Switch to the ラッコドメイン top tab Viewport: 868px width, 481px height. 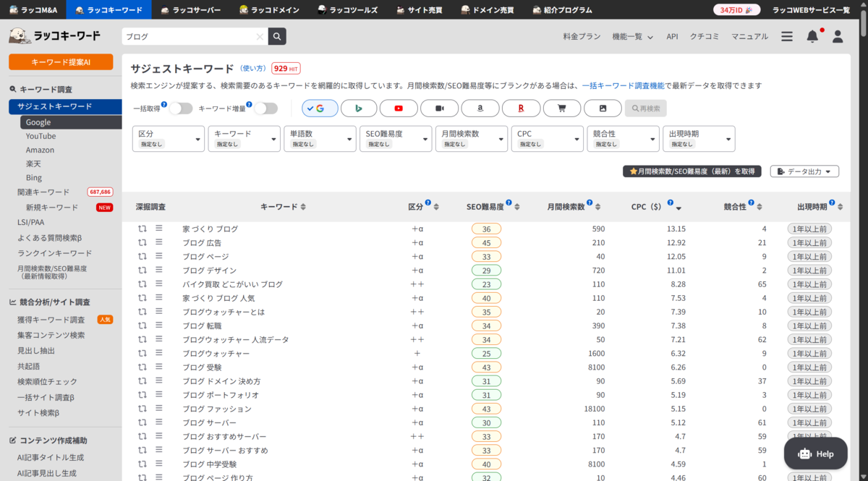(x=268, y=9)
